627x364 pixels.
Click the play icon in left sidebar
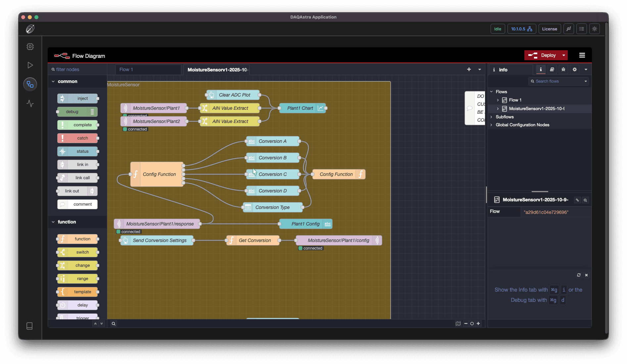(30, 65)
